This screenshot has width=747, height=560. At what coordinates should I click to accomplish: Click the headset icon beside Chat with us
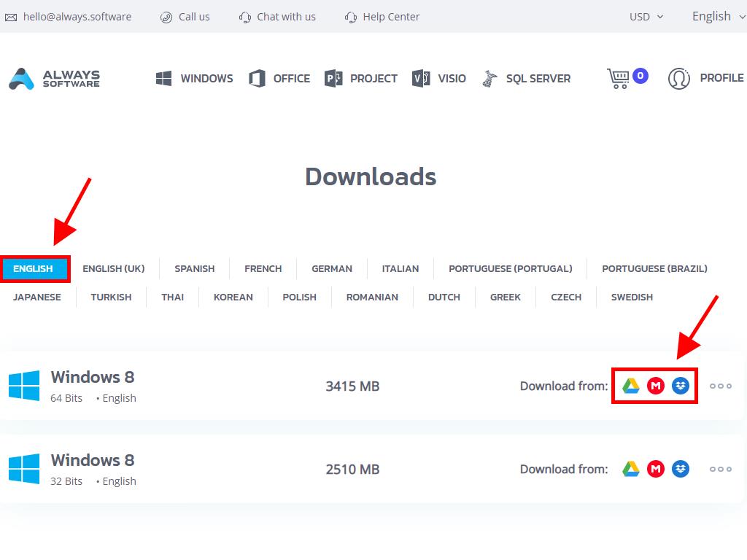pos(245,17)
